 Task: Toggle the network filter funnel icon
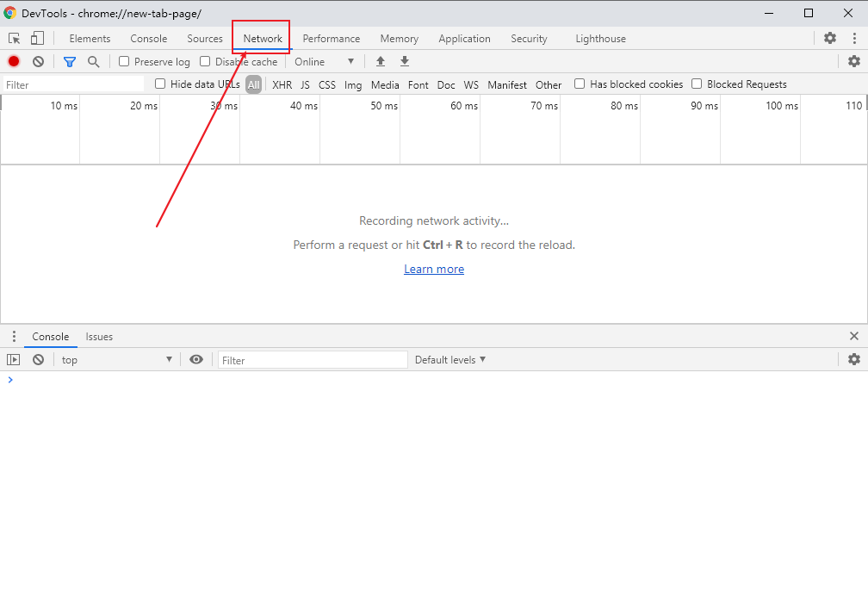(70, 61)
